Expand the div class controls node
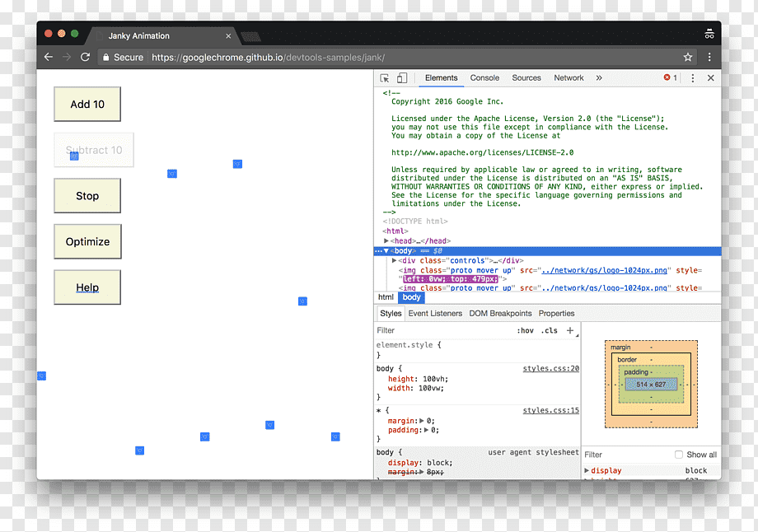 [x=394, y=260]
